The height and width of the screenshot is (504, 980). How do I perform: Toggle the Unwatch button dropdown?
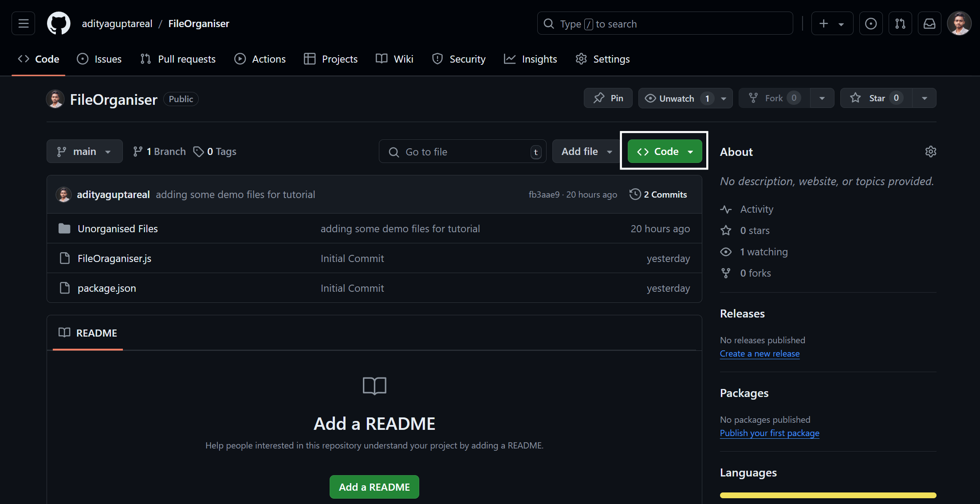coord(724,98)
